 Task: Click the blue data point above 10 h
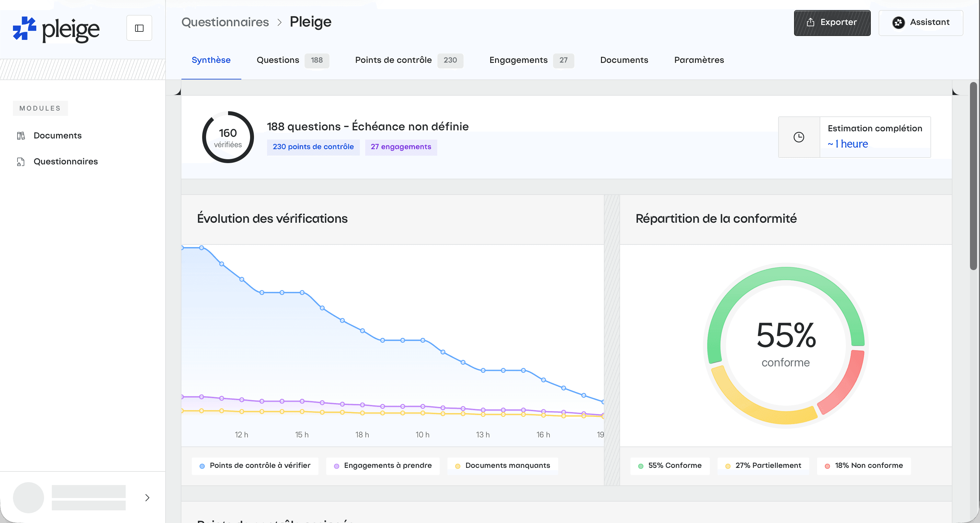(423, 340)
